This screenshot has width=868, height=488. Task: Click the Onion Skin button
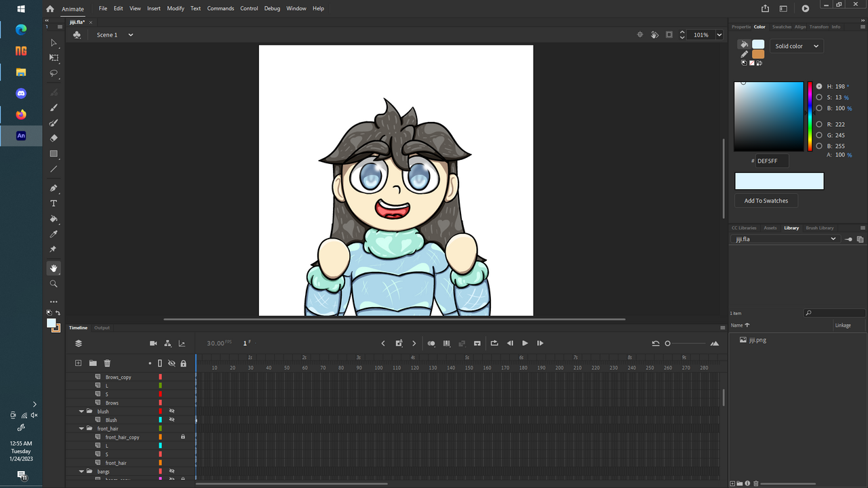431,344
